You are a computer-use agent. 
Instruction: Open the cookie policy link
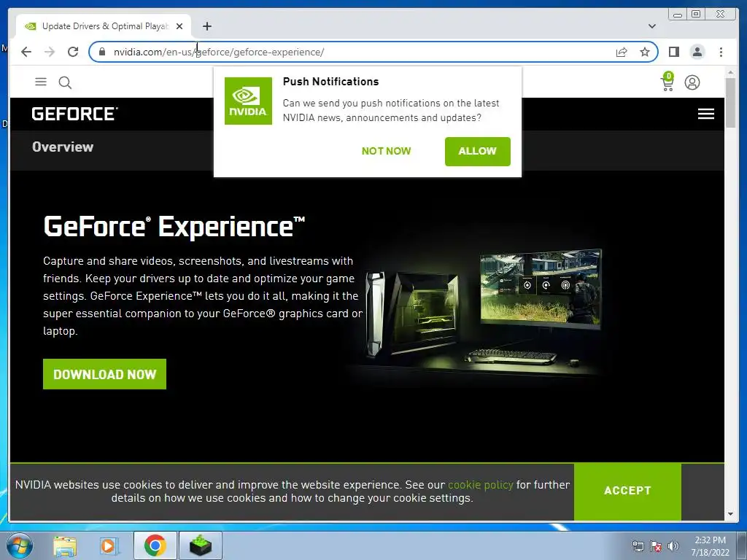coord(480,485)
